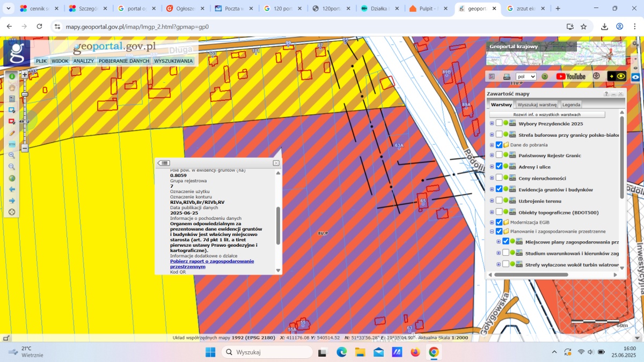Go to previous map view arrow
The height and width of the screenshot is (362, 644).
[12, 189]
